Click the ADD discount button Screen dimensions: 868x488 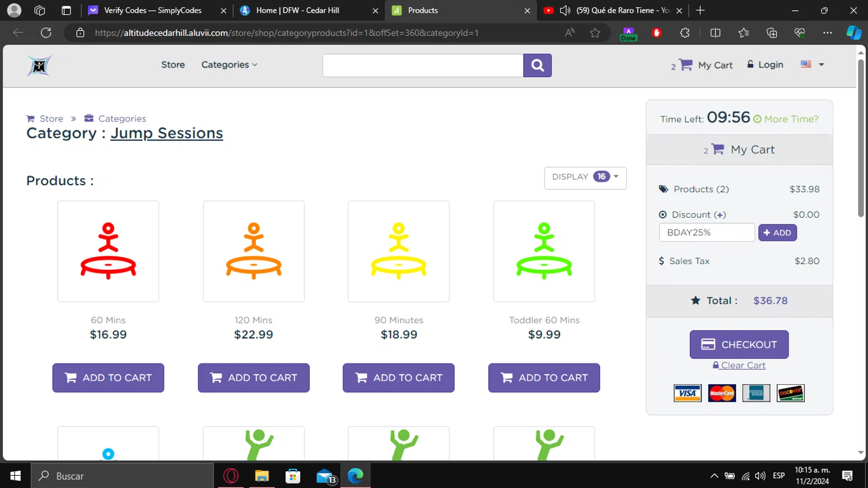click(x=777, y=233)
